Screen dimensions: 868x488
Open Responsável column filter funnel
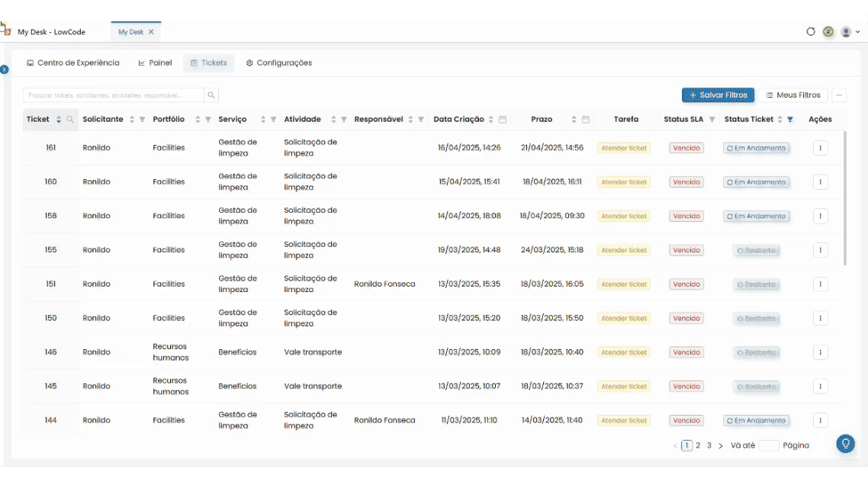[x=421, y=120]
